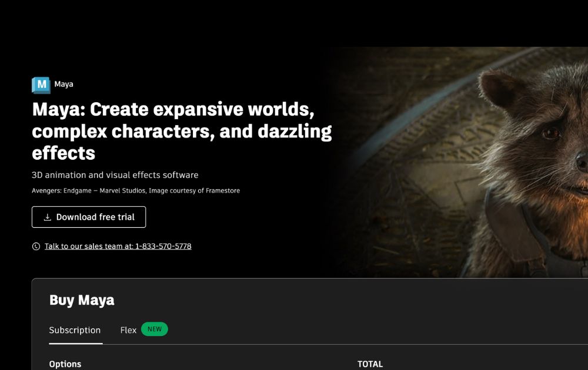Switch to the Flex tab
This screenshot has width=588, height=370.
[x=128, y=330]
